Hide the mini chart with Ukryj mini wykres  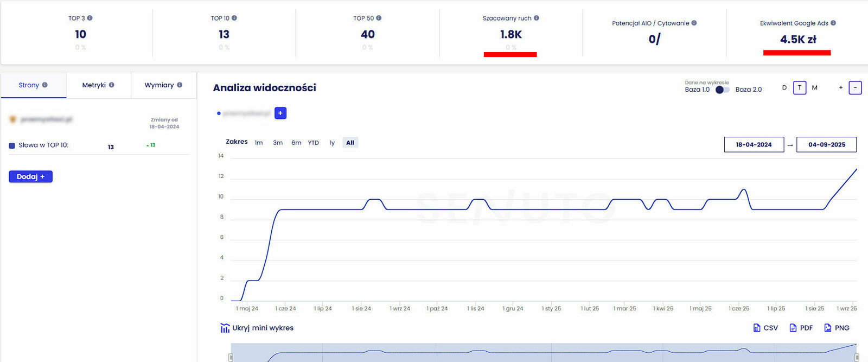coord(257,328)
